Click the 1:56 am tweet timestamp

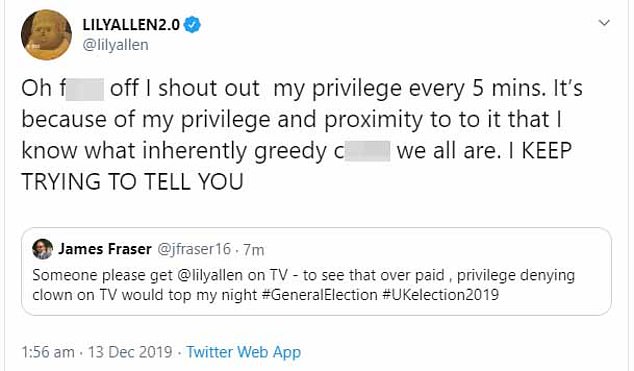48,352
